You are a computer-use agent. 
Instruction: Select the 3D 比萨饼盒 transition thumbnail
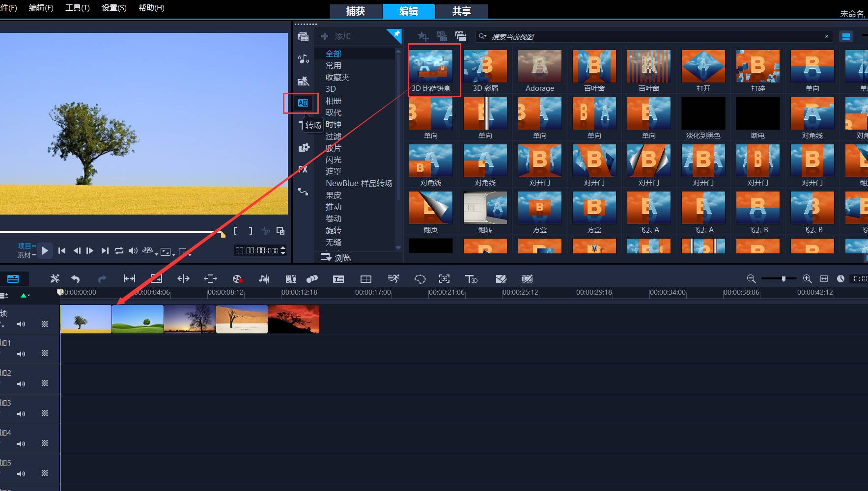tap(431, 67)
